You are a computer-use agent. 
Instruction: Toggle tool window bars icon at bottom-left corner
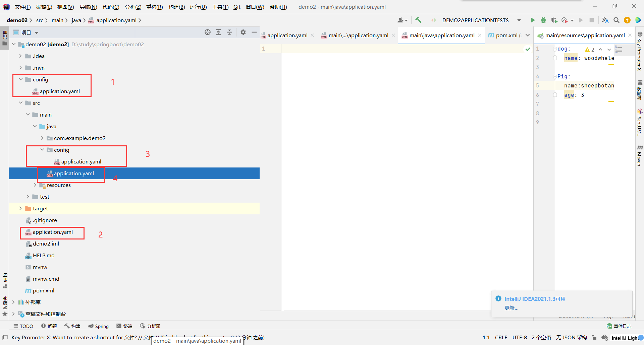(x=5, y=338)
